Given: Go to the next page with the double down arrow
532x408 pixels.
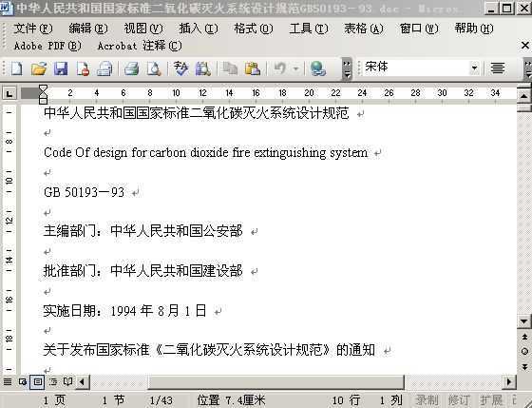Looking at the screenshot, I should [x=524, y=367].
